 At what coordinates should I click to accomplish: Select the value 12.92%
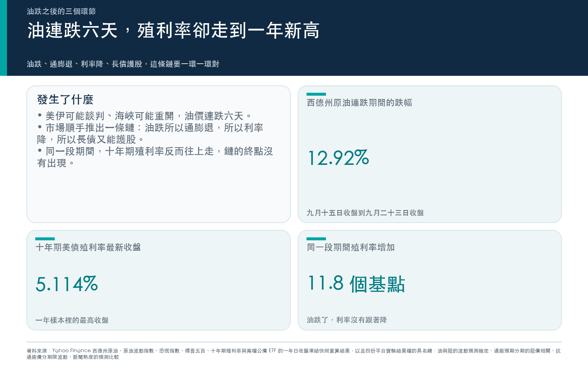click(x=338, y=158)
